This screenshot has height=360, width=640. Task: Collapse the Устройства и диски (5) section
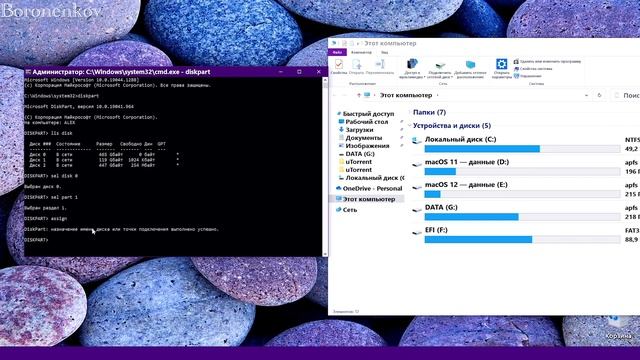pos(409,126)
